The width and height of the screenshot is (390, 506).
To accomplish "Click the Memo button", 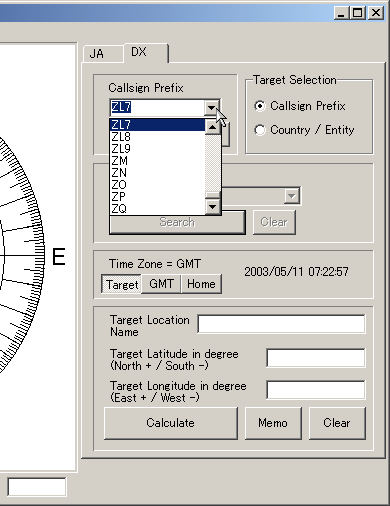I will (x=273, y=423).
